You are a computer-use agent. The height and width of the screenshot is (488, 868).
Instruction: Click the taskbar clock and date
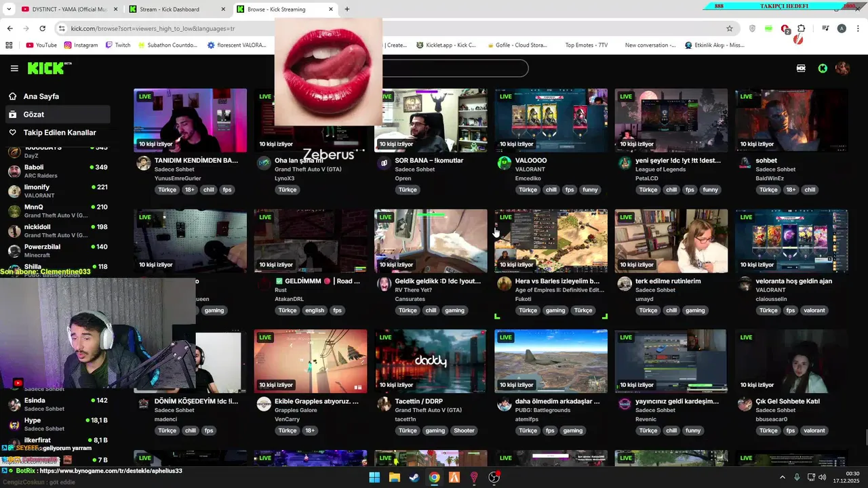[846, 477]
